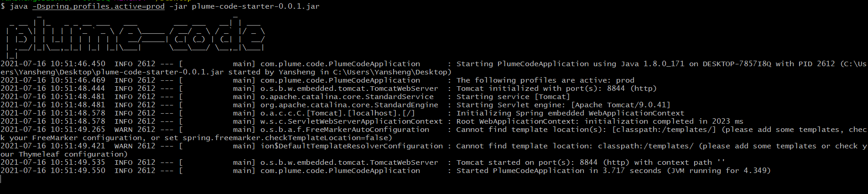Click the 'Starting service [Tomcat]' message
This screenshot has height=194, width=868.
513,97
